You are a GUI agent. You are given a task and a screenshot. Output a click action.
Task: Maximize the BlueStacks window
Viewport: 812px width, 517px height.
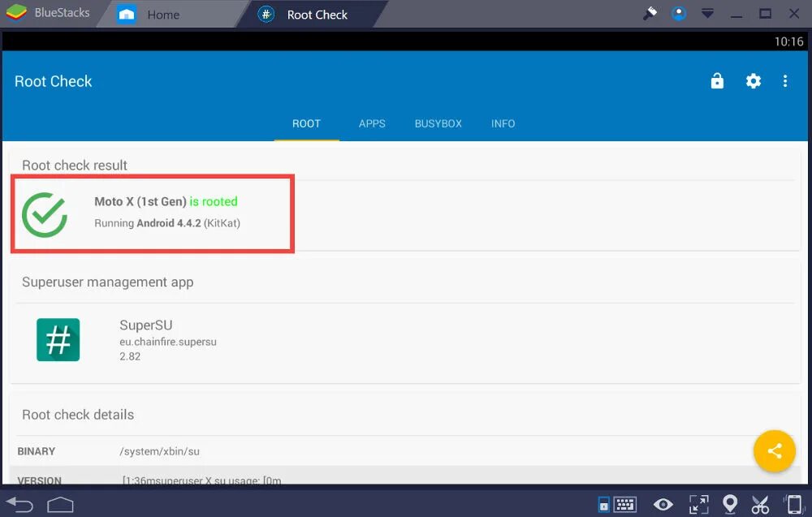coord(766,14)
